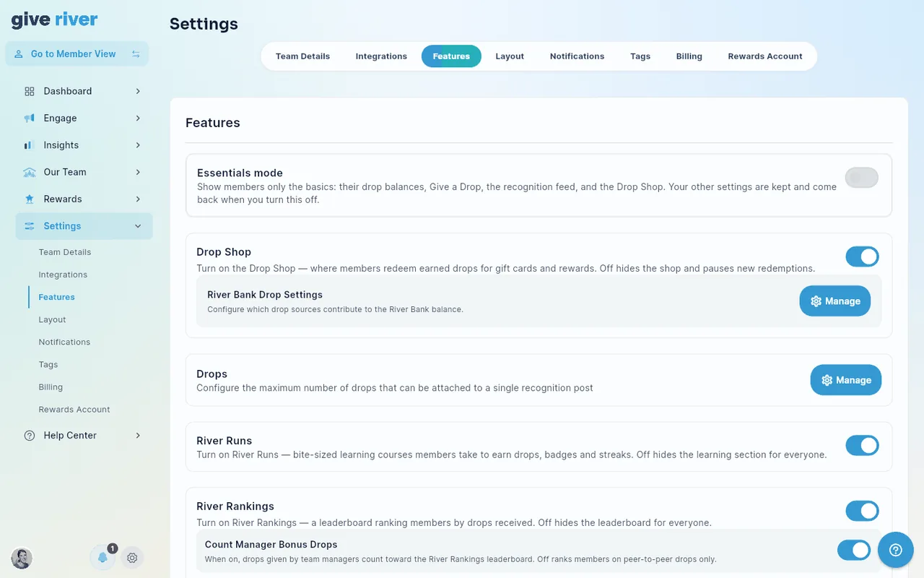The height and width of the screenshot is (578, 924).
Task: Click the Rewards star icon
Action: coord(30,199)
